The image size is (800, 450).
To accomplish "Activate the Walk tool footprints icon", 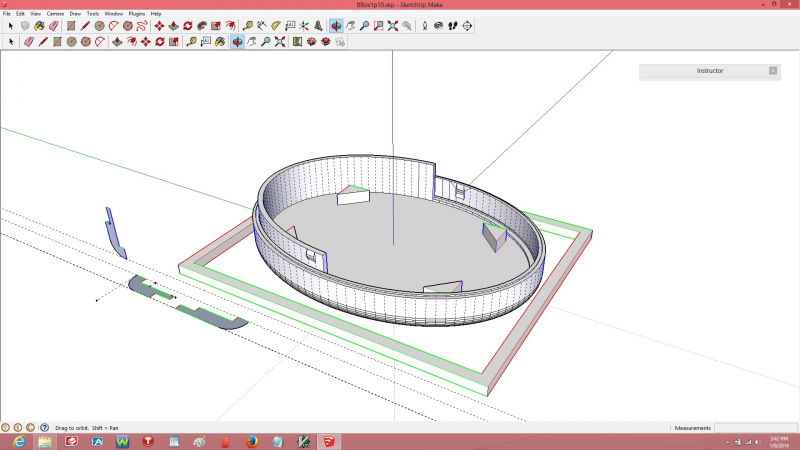I will (453, 25).
